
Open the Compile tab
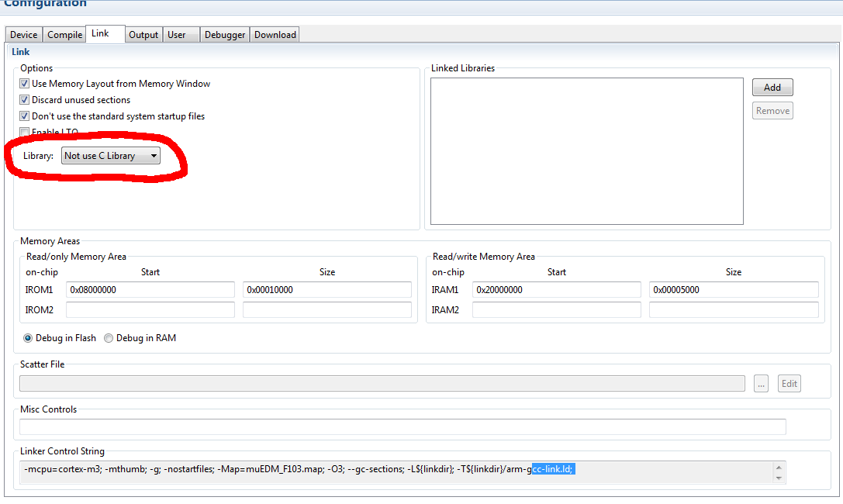pyautogui.click(x=64, y=34)
